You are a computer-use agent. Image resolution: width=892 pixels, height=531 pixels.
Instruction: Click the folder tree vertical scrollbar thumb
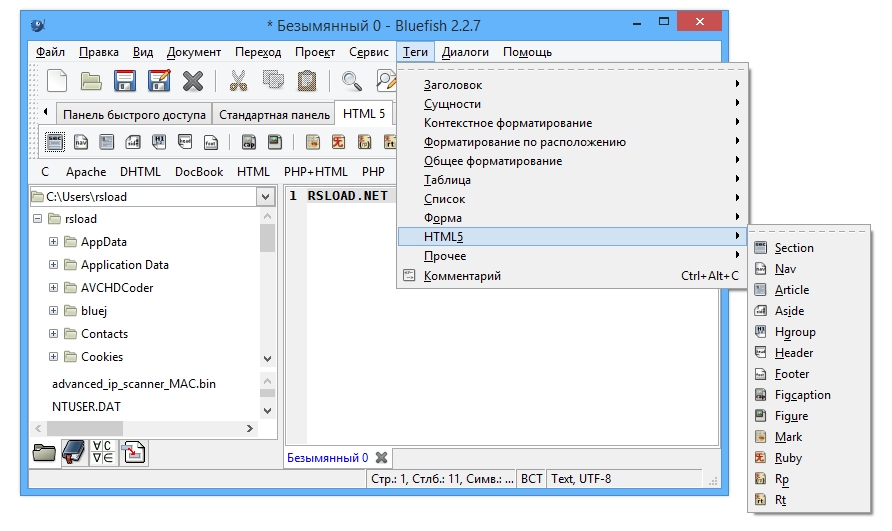[267, 238]
